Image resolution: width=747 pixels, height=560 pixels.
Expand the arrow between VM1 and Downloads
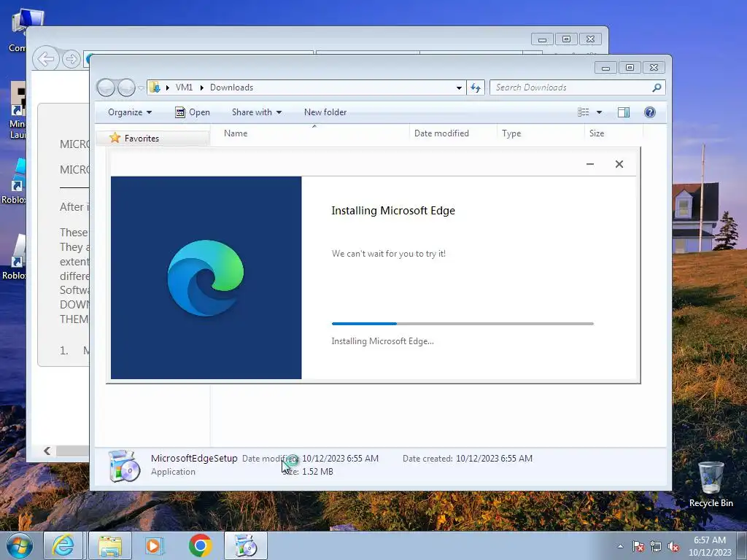201,87
